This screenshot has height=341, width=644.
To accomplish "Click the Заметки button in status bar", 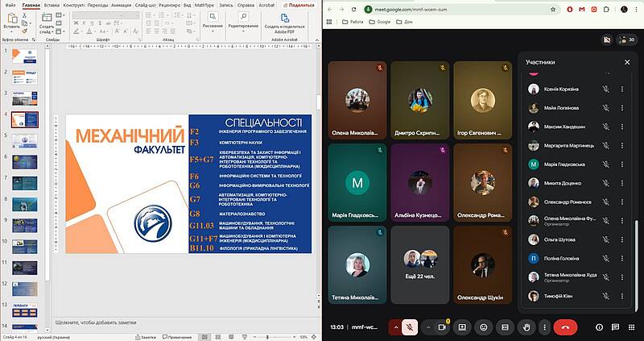I will pos(147,337).
